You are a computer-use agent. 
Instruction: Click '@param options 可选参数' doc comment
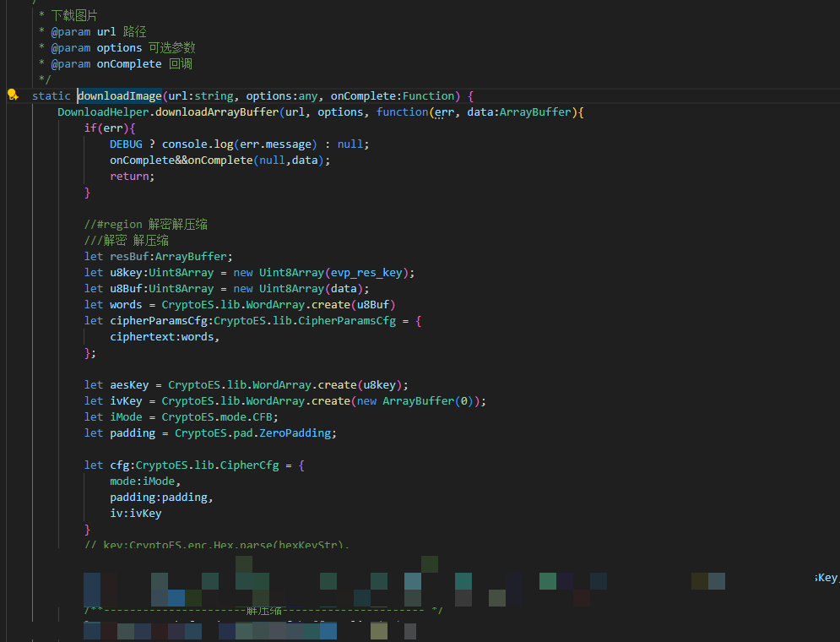pyautogui.click(x=123, y=47)
